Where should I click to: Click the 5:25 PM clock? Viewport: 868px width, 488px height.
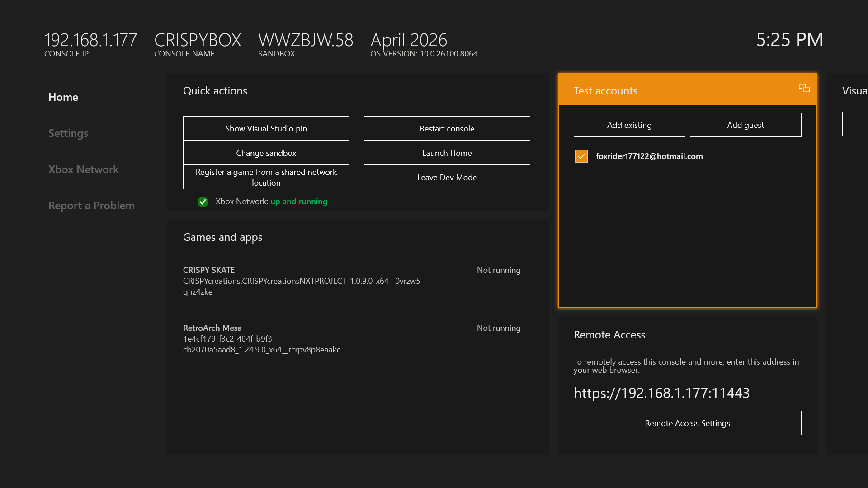[x=790, y=40]
